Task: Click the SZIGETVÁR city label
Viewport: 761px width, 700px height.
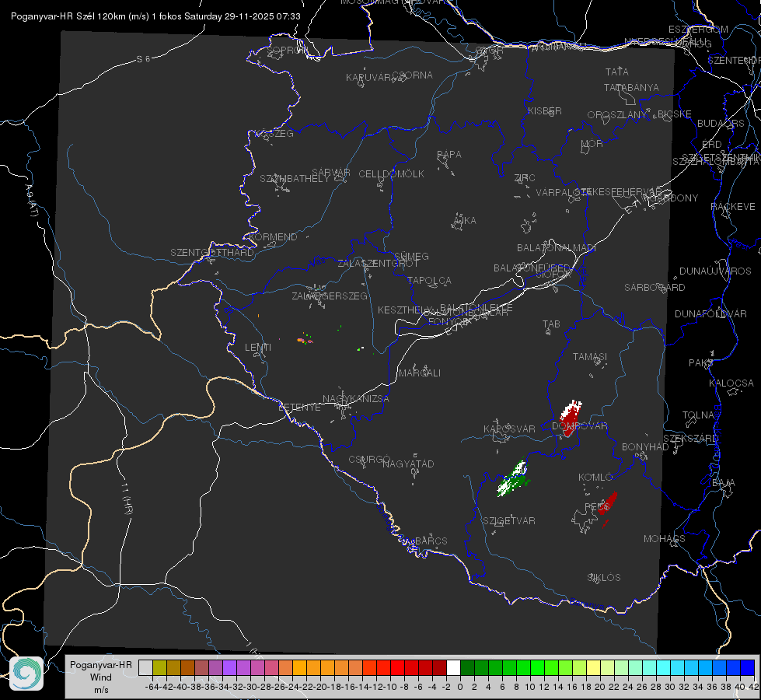Action: (509, 521)
